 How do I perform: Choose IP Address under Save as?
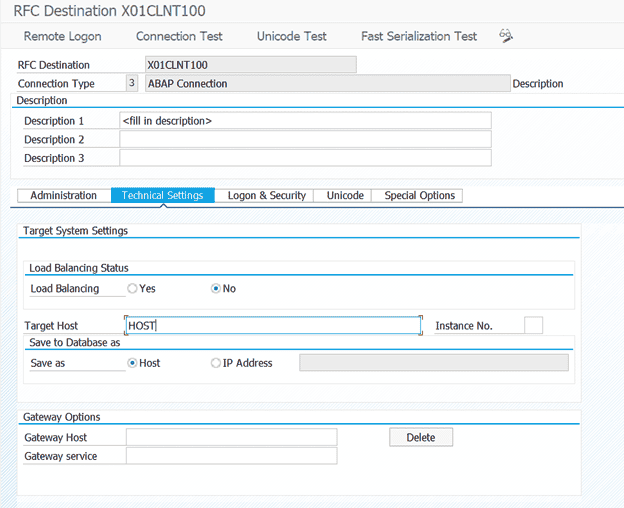216,363
